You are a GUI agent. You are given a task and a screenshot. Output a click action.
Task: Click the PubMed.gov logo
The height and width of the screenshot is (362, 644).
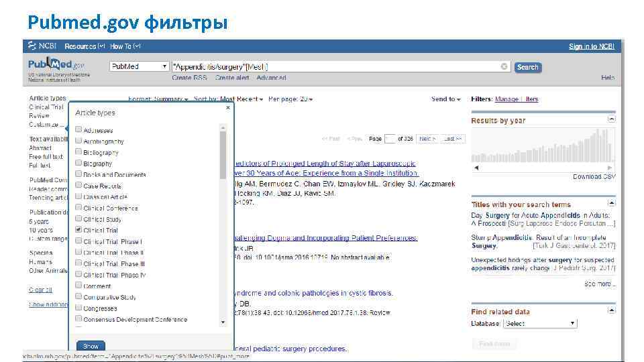pos(56,64)
